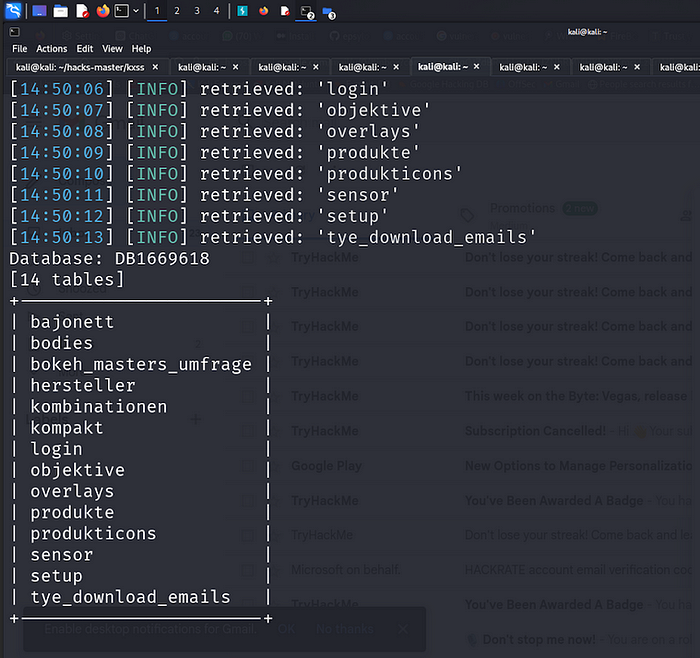
Task: Click 'produkticons' row inside the bordered table
Action: pos(93,533)
